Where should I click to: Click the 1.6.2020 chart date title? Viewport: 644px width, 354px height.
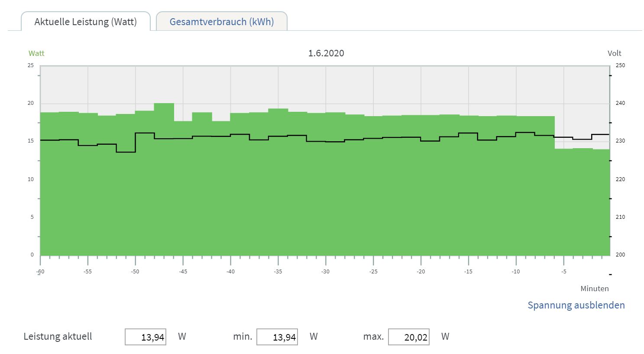[x=326, y=53]
